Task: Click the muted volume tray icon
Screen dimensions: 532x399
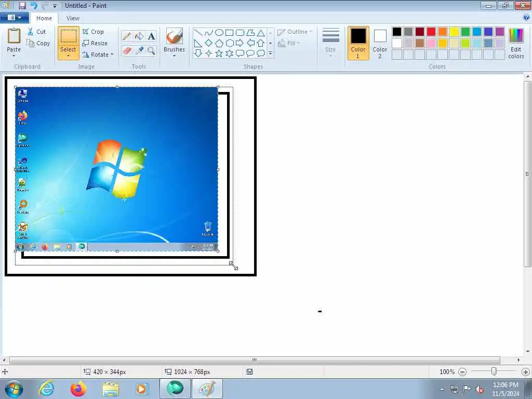Action: (x=480, y=390)
